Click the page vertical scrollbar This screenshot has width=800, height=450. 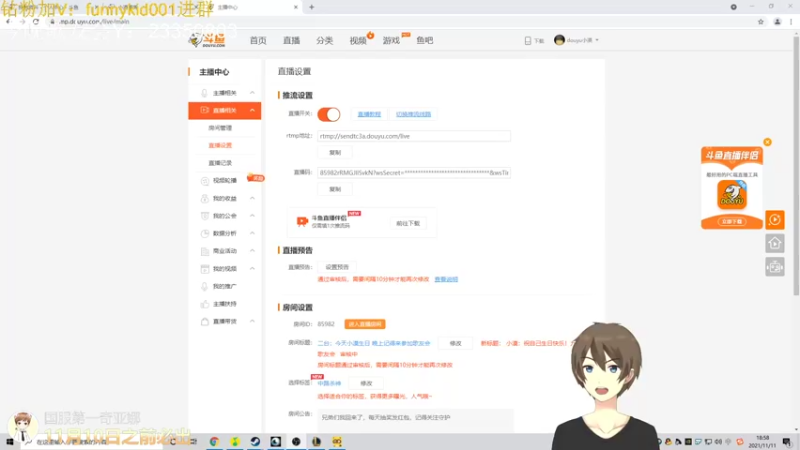(796, 168)
